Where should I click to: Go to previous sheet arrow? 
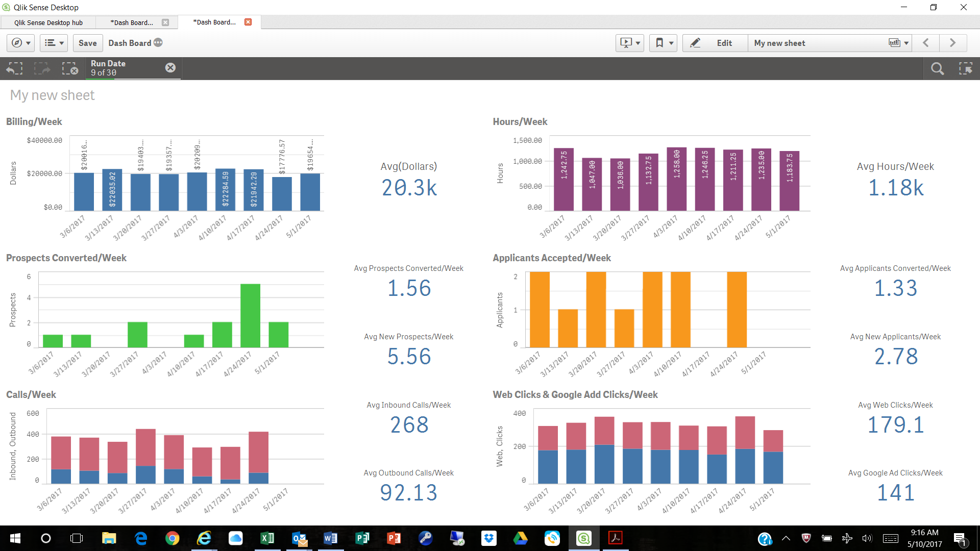click(926, 43)
